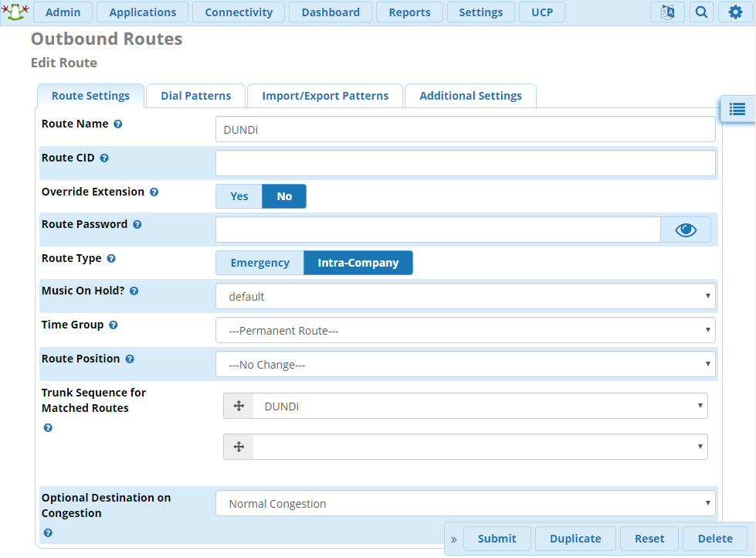
Task: Click the drag handle beside DUNDi trunk
Action: pos(238,405)
